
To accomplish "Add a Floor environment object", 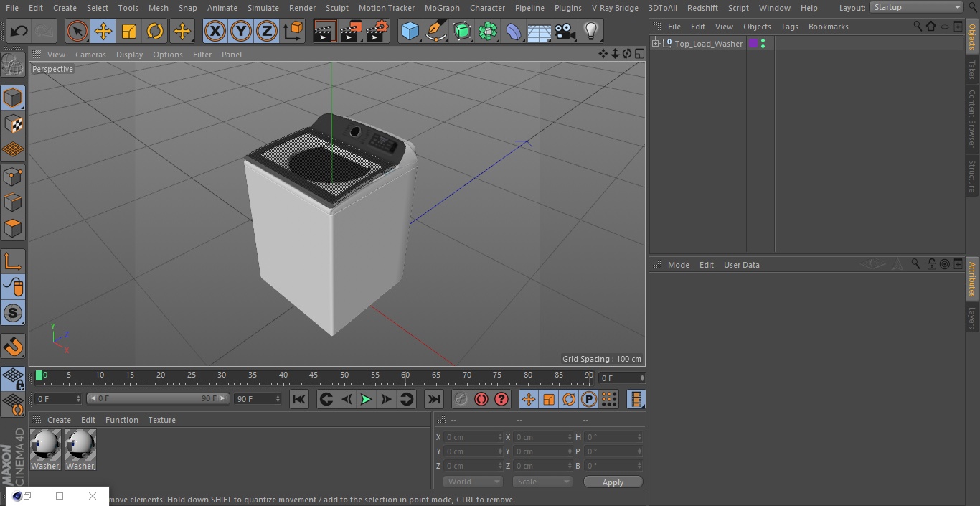I will point(540,32).
